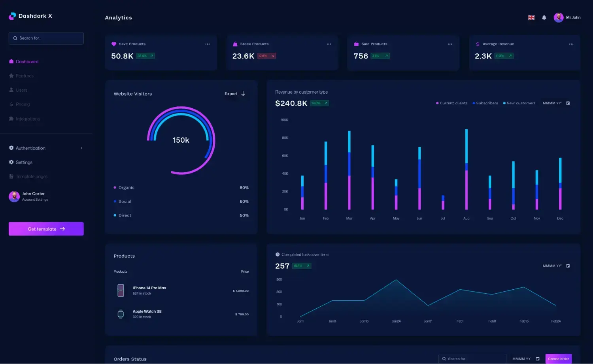Click the Features star icon
The width and height of the screenshot is (593, 364).
(11, 76)
